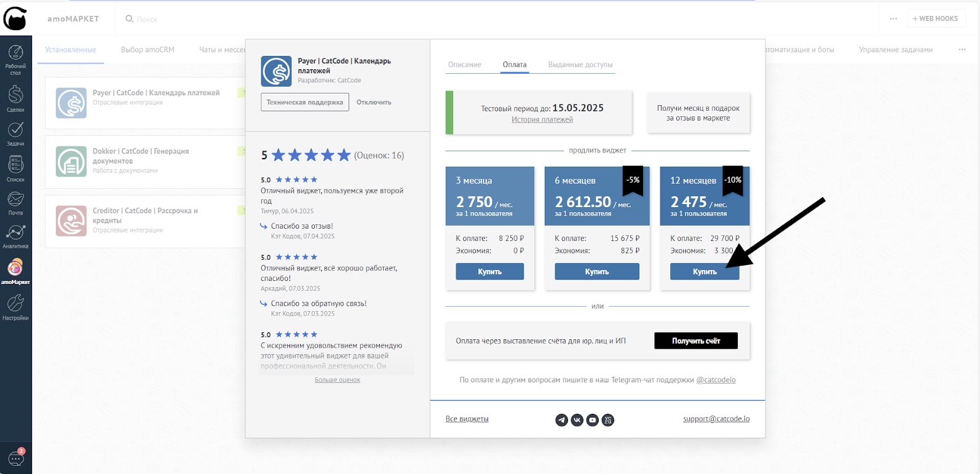Screen dimensions: 980x474
Task: Click the Получи месяц в подарок banner
Action: pos(698,113)
